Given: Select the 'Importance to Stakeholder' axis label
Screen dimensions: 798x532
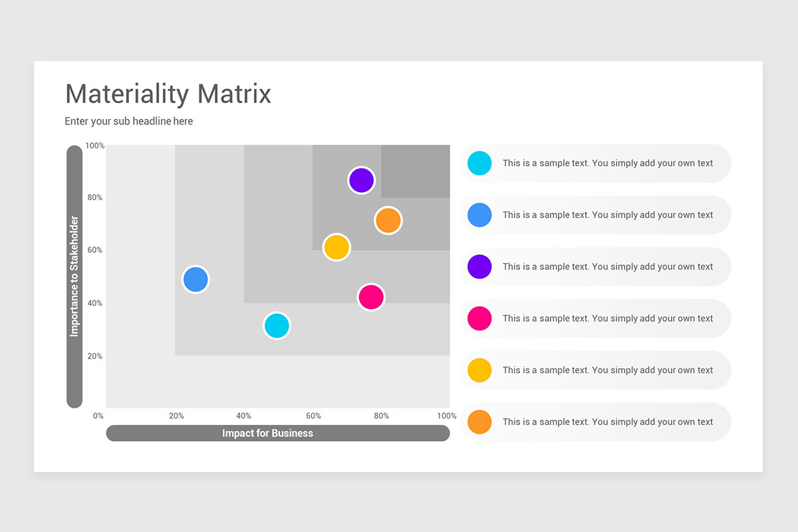Looking at the screenshot, I should [74, 276].
